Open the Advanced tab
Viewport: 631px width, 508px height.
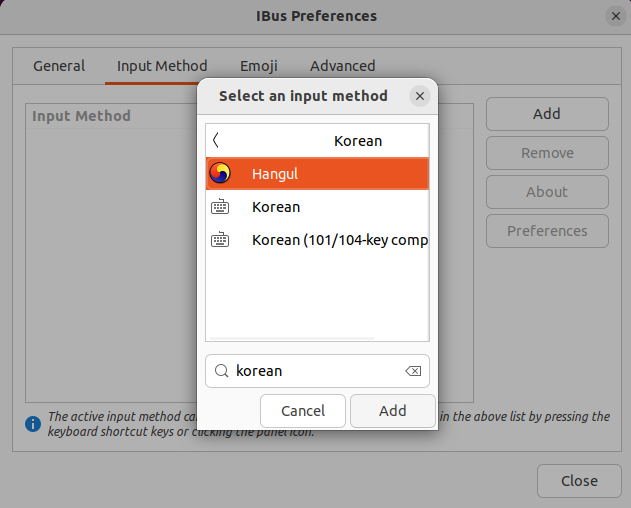342,66
